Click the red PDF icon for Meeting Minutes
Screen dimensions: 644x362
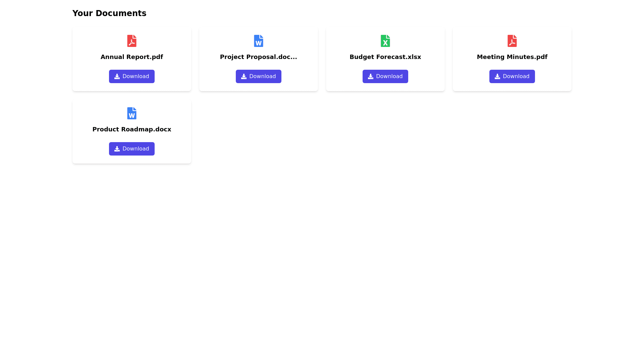[x=512, y=41]
